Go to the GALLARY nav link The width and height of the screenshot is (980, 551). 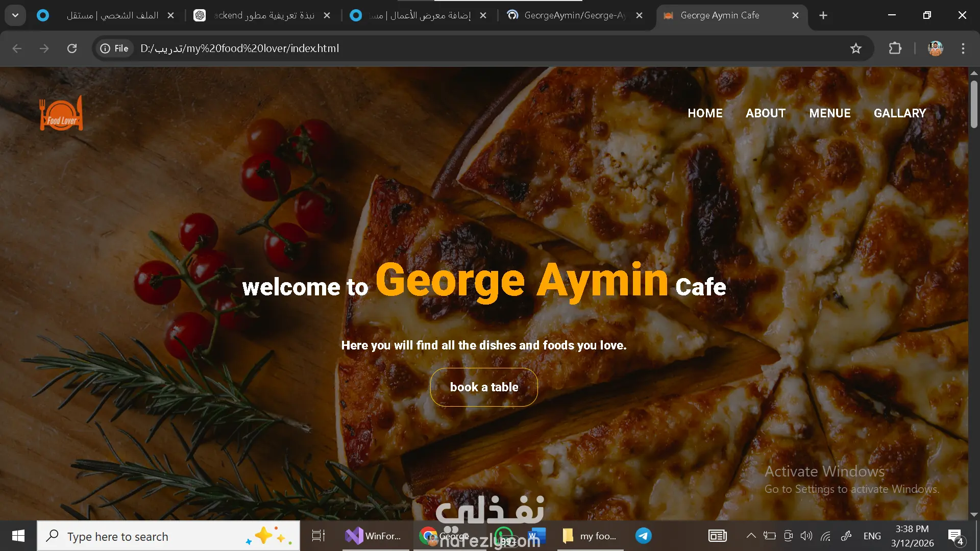[x=899, y=113]
